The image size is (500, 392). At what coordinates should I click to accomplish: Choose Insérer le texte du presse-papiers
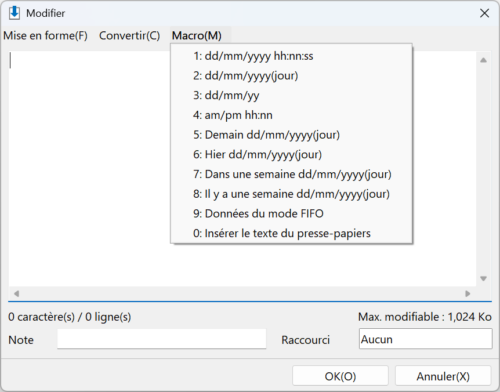[x=291, y=233]
